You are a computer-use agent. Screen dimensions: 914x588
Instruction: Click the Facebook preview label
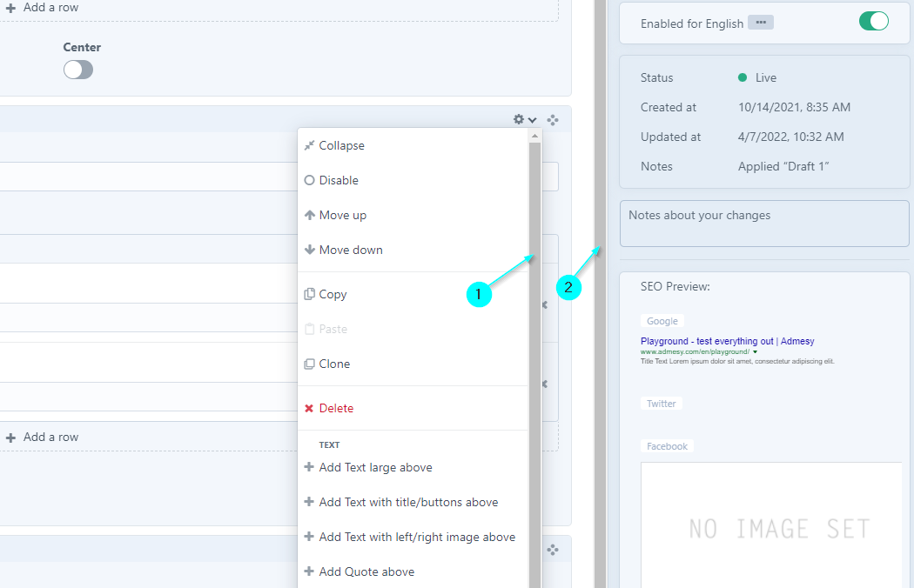click(667, 446)
